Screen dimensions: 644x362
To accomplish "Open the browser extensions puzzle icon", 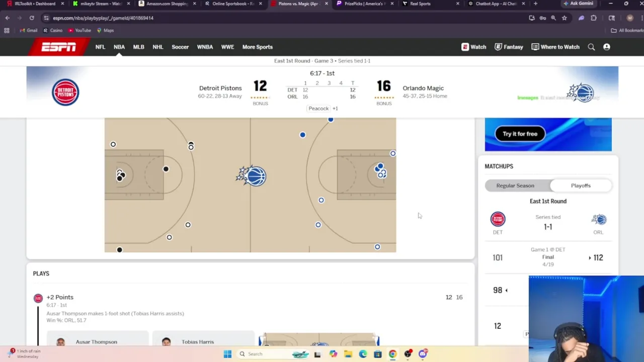I will tap(594, 18).
